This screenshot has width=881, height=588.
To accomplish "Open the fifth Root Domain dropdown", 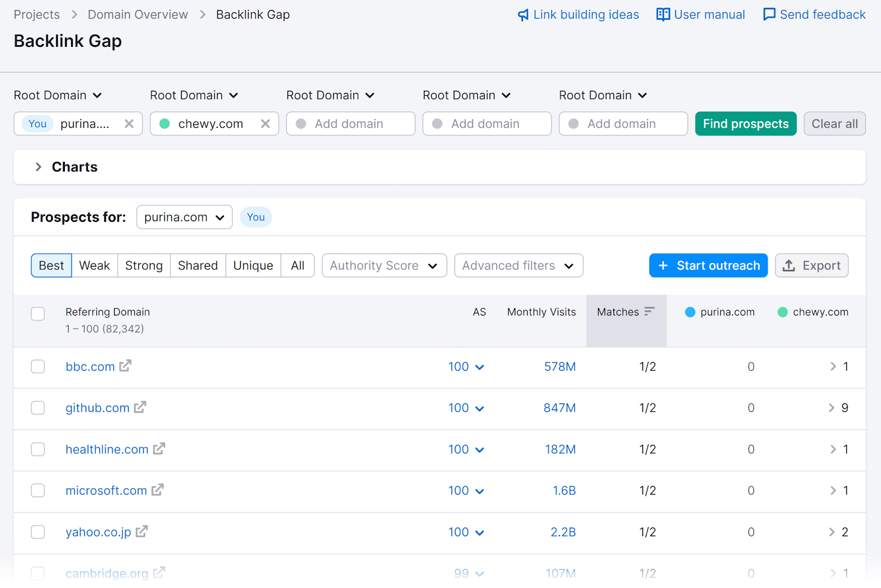I will [x=603, y=95].
